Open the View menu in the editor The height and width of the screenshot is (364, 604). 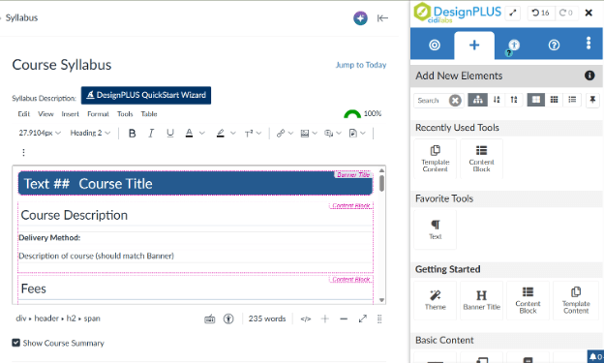click(x=45, y=114)
